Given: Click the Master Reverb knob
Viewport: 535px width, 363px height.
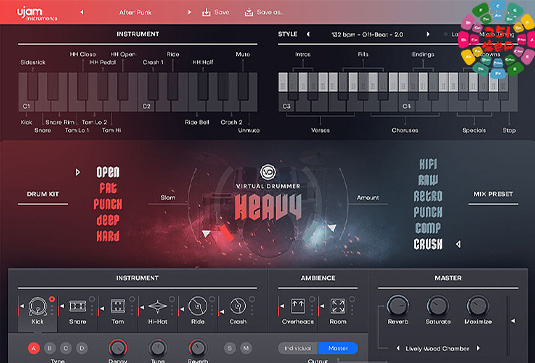Looking at the screenshot, I should pos(398,305).
